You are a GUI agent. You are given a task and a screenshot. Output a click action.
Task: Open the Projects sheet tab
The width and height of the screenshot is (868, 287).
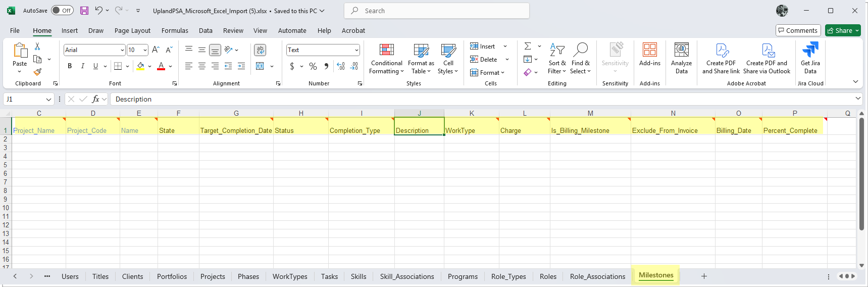[213, 276]
